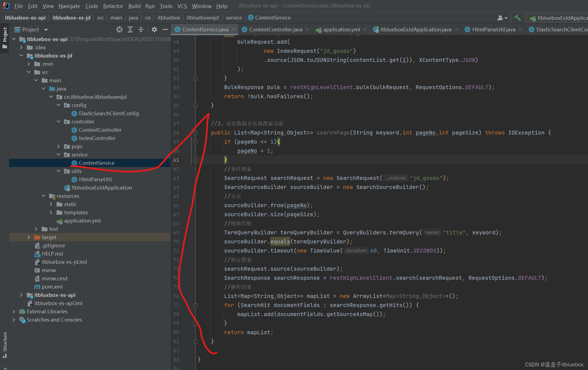
Task: Select HtmlParseUtil class in tree
Action: (x=95, y=179)
